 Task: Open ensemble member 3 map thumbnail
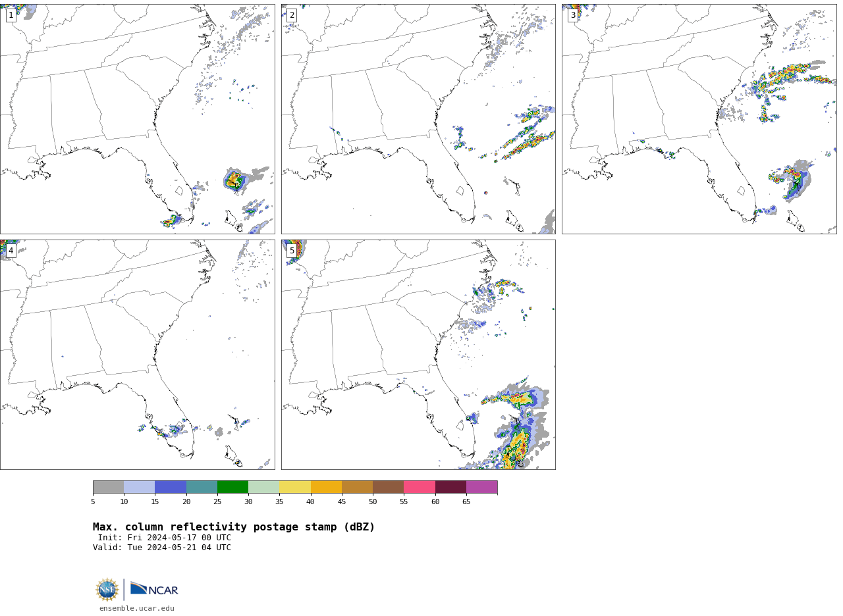[699, 119]
